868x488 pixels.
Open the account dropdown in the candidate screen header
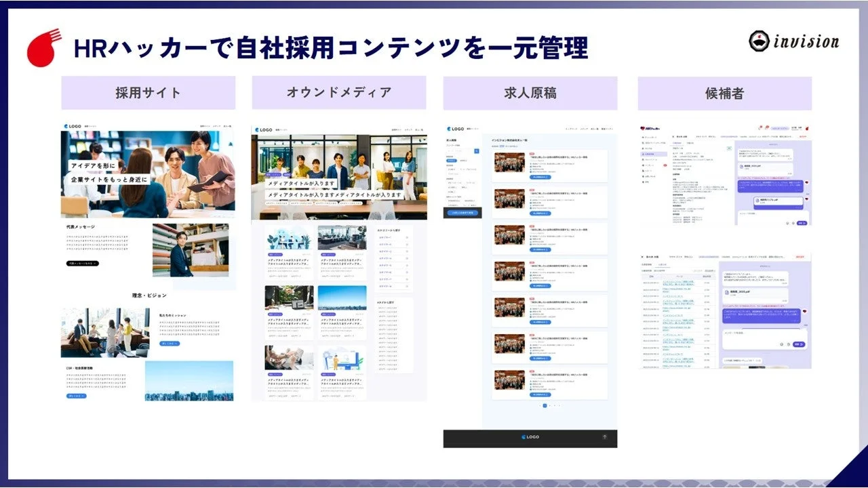click(x=796, y=128)
